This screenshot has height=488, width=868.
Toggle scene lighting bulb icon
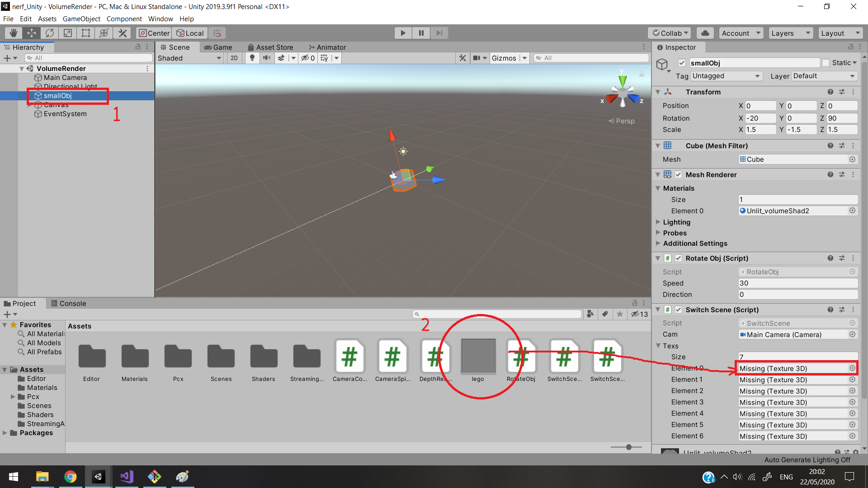coord(252,58)
